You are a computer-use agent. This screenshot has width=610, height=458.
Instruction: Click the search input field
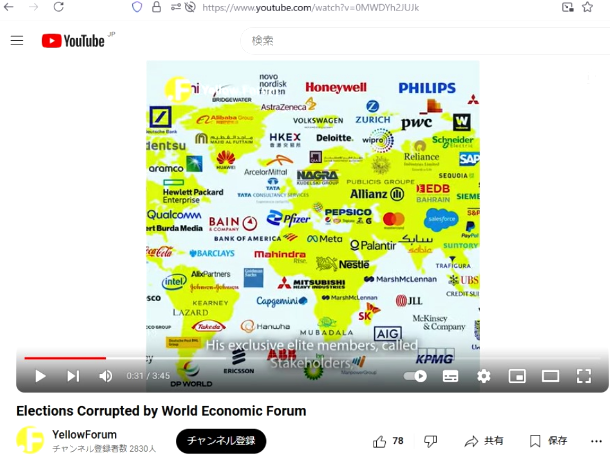coord(420,41)
